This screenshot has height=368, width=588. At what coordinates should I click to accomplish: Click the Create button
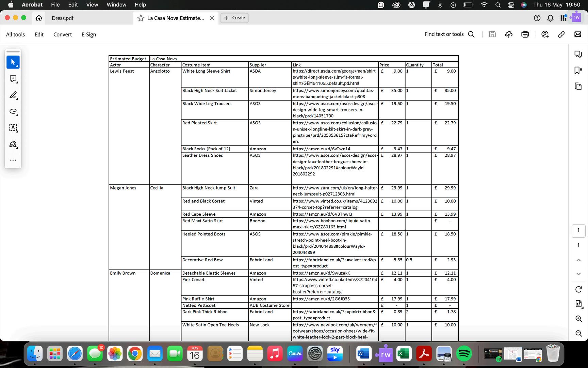tap(234, 18)
